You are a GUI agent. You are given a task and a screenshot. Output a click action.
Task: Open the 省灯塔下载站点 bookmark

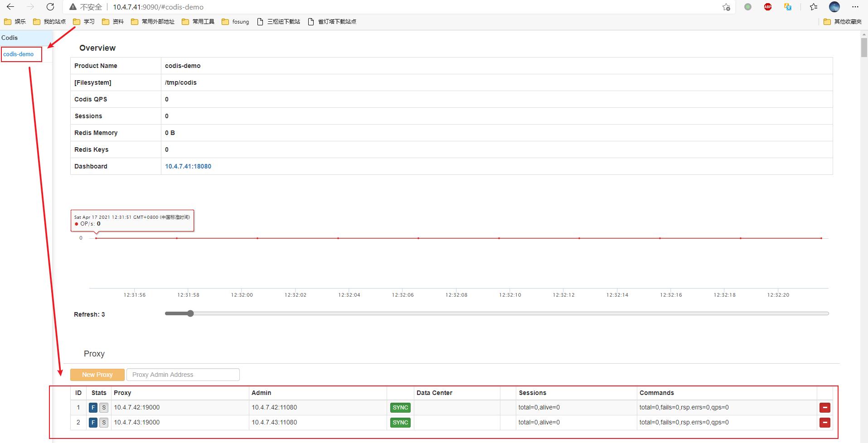coord(332,21)
